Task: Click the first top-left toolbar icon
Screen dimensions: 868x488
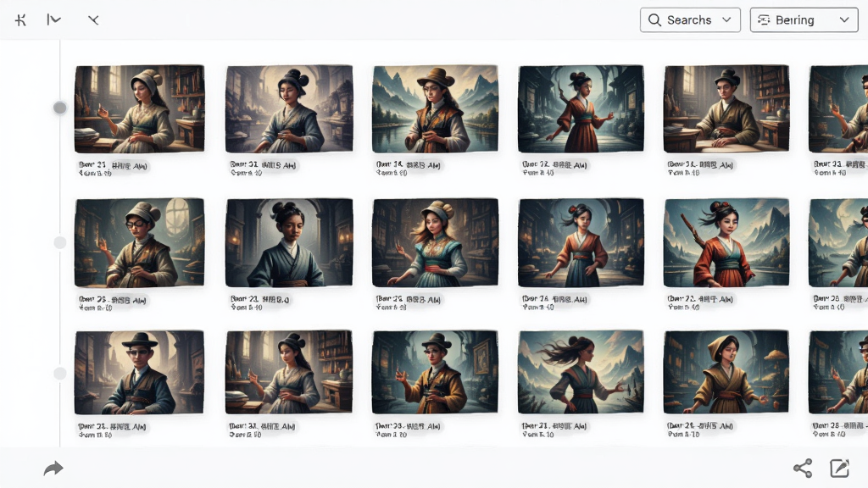Action: (x=20, y=20)
